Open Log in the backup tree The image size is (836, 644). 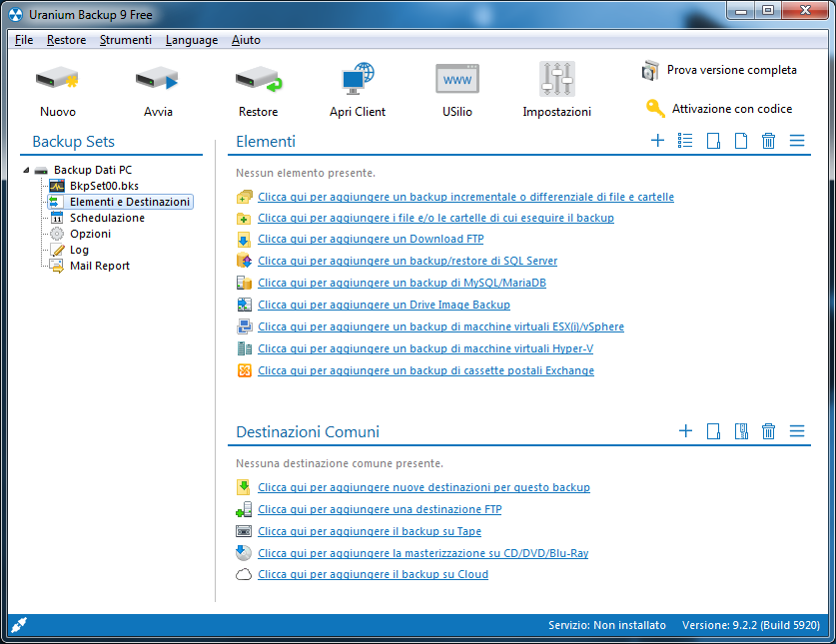(x=80, y=250)
